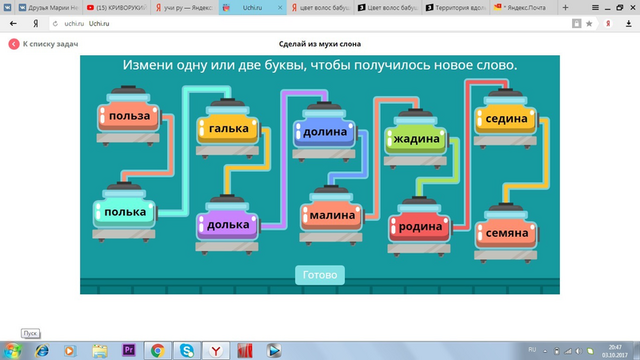The width and height of the screenshot is (640, 360).
Task: Close the Uchi.ru tab
Action: point(280,7)
